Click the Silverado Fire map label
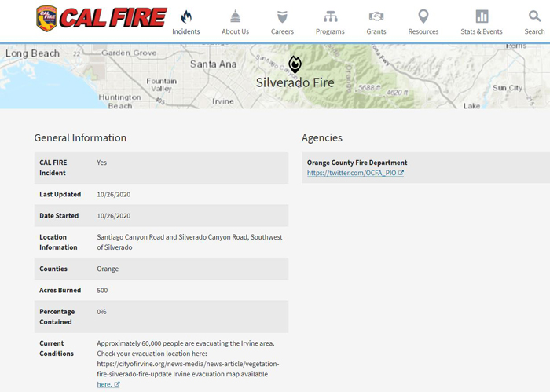 [295, 82]
